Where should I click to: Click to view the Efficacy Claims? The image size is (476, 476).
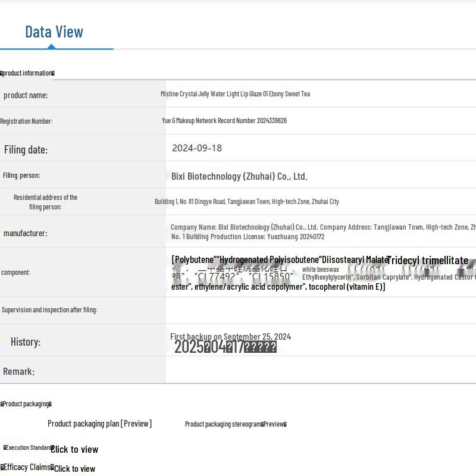click(x=74, y=469)
